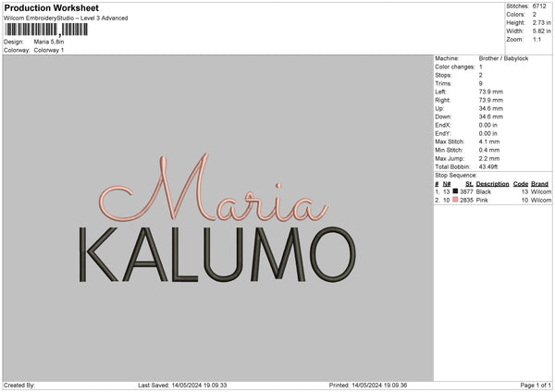Click the Zoom value 1:1
555x392 pixels.
pyautogui.click(x=536, y=39)
